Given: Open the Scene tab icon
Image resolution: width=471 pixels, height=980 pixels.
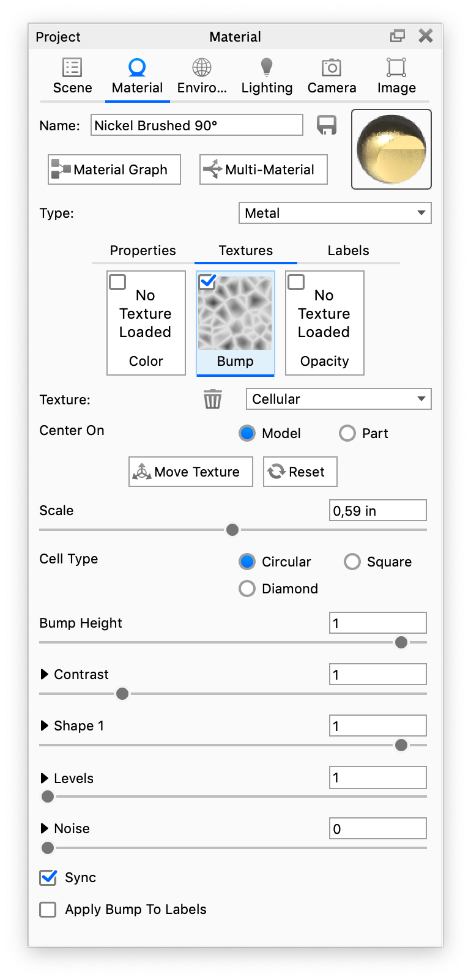Looking at the screenshot, I should click(x=72, y=67).
